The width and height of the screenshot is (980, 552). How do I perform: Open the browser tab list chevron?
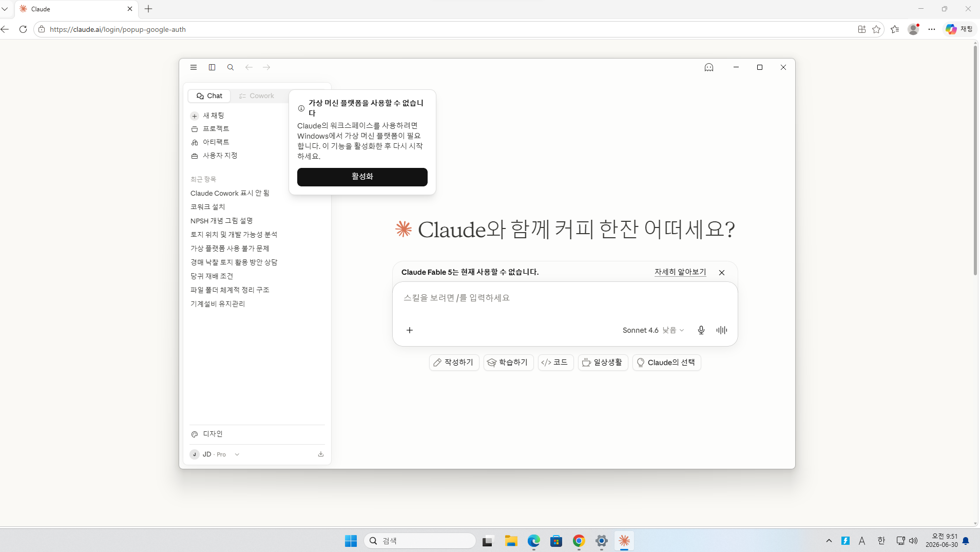pyautogui.click(x=5, y=9)
